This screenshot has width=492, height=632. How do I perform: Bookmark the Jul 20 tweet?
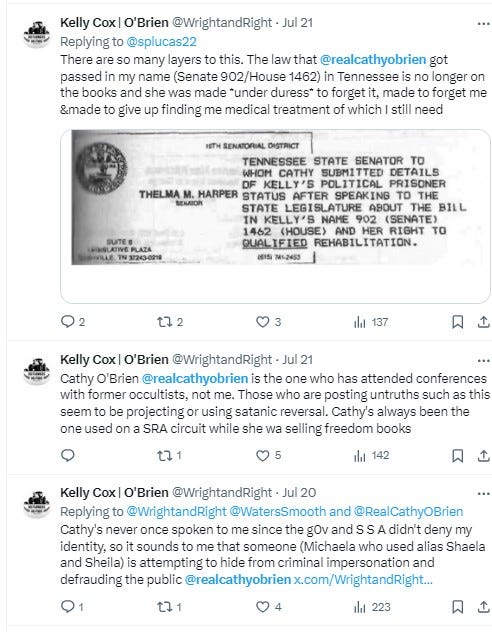click(457, 607)
